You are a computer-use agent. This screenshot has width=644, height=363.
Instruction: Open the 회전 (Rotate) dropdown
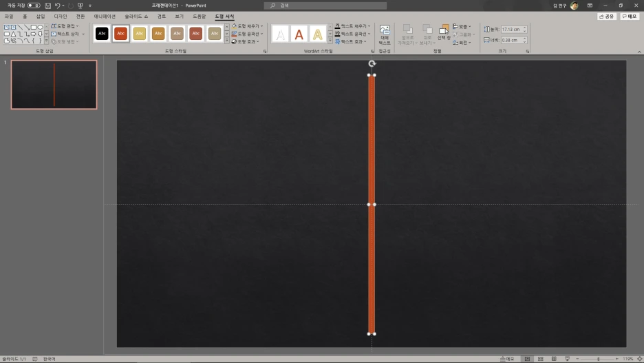point(462,42)
